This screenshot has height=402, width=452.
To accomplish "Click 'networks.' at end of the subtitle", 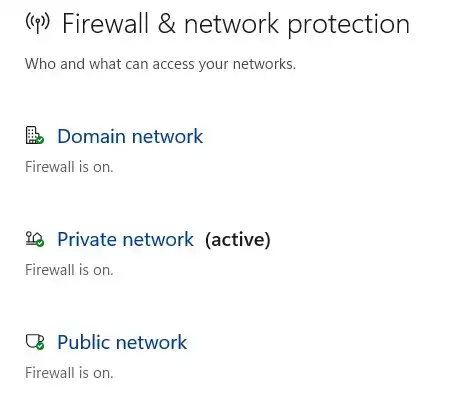I will 264,64.
